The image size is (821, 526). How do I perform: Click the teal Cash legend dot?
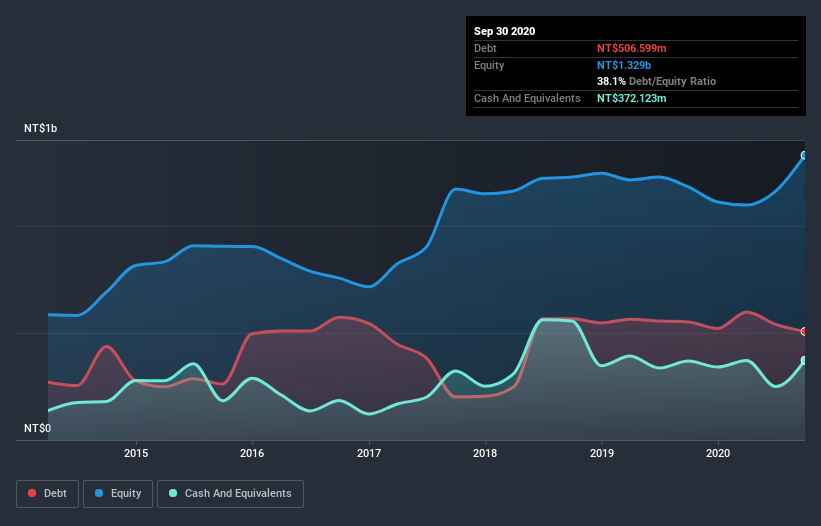[173, 493]
